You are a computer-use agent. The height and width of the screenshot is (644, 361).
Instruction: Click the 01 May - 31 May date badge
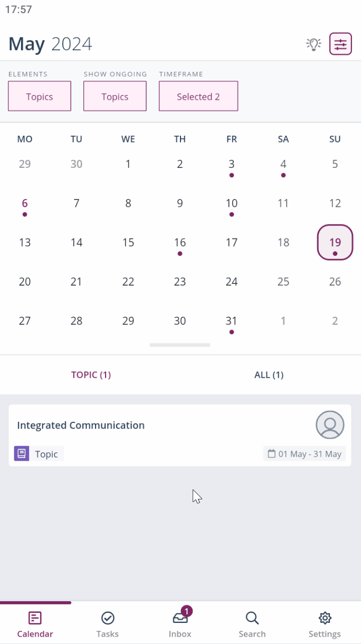305,454
